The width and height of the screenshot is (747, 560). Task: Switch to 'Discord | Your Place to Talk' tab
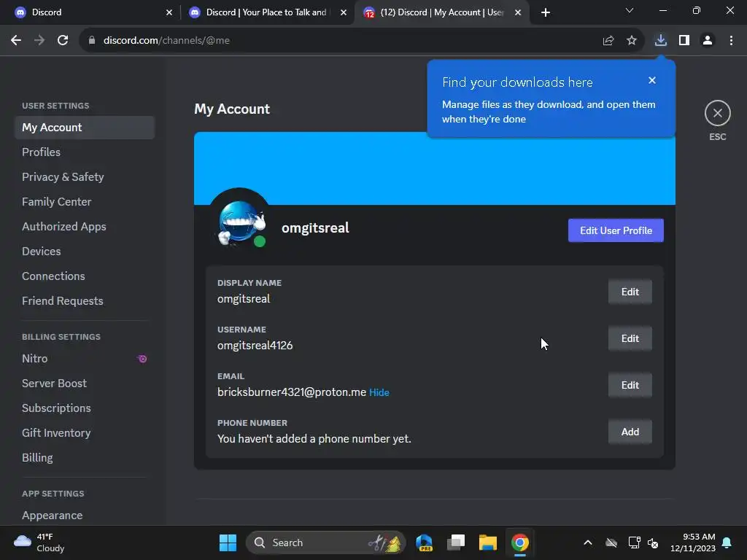[267, 12]
